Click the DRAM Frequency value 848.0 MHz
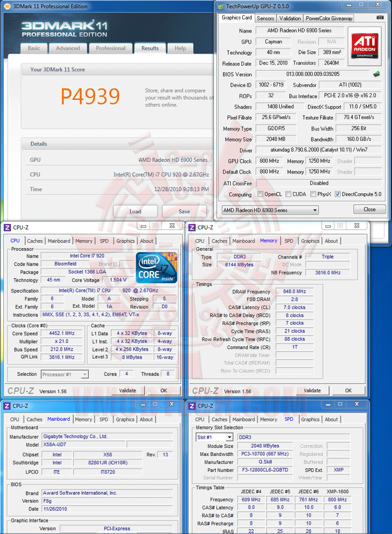 coord(294,292)
